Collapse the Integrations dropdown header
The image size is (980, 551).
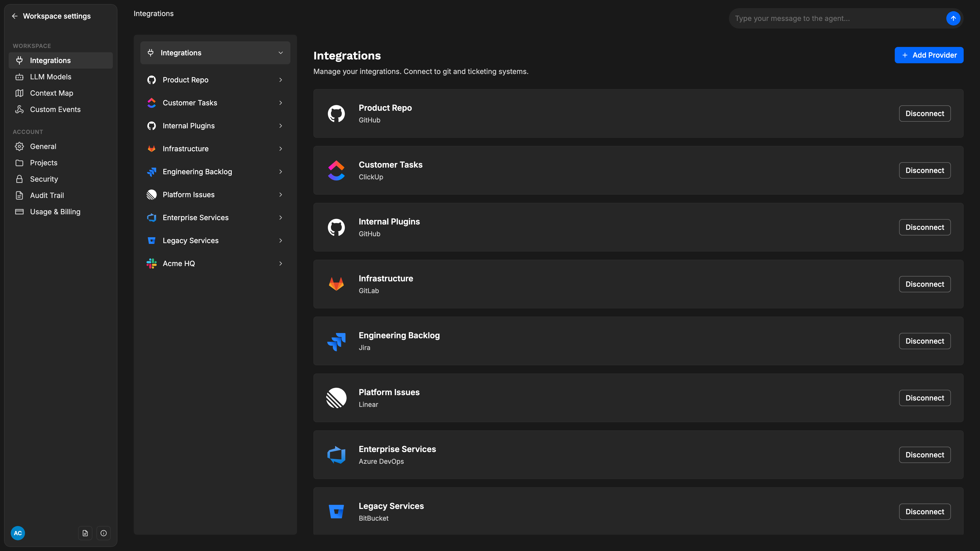[x=215, y=53]
